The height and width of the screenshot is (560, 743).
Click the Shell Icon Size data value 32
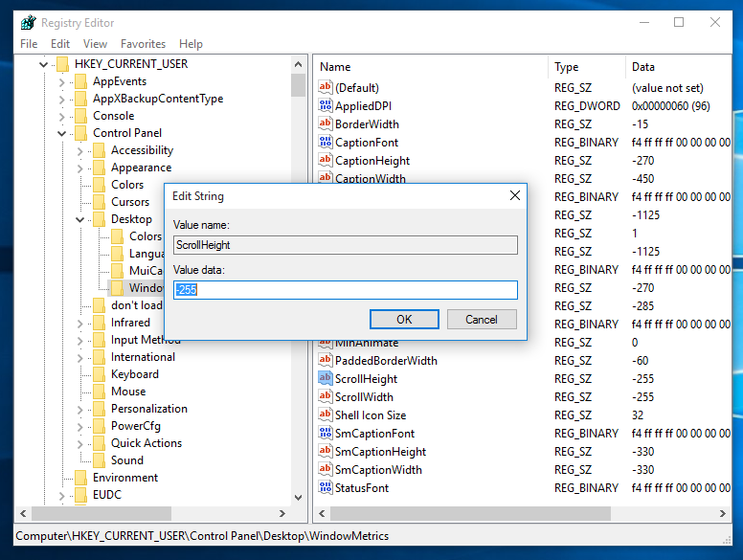638,415
